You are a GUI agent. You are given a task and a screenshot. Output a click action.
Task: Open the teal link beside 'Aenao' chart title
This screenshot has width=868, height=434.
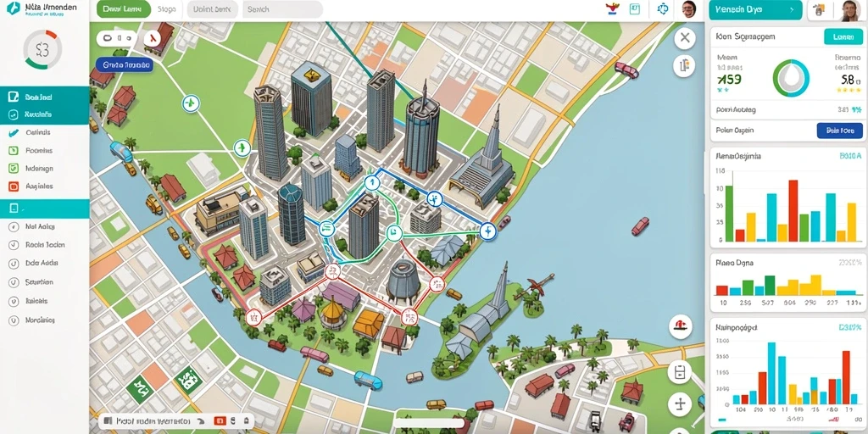pyautogui.click(x=849, y=156)
